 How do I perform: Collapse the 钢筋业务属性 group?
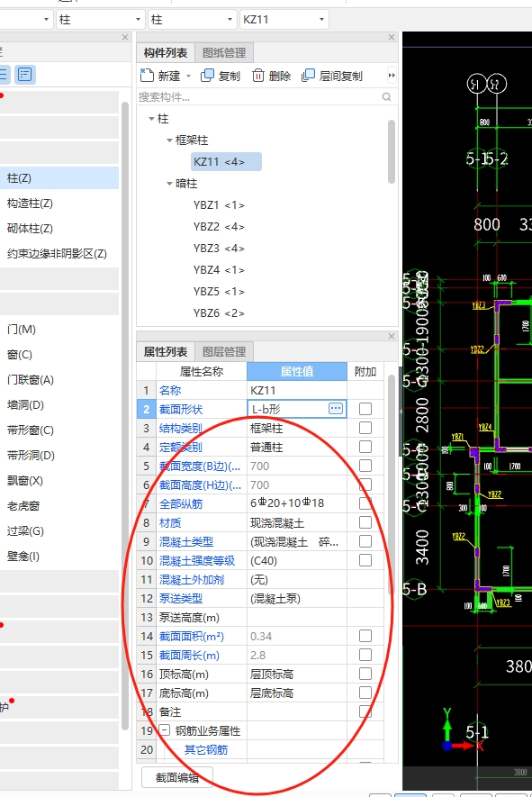tap(164, 730)
